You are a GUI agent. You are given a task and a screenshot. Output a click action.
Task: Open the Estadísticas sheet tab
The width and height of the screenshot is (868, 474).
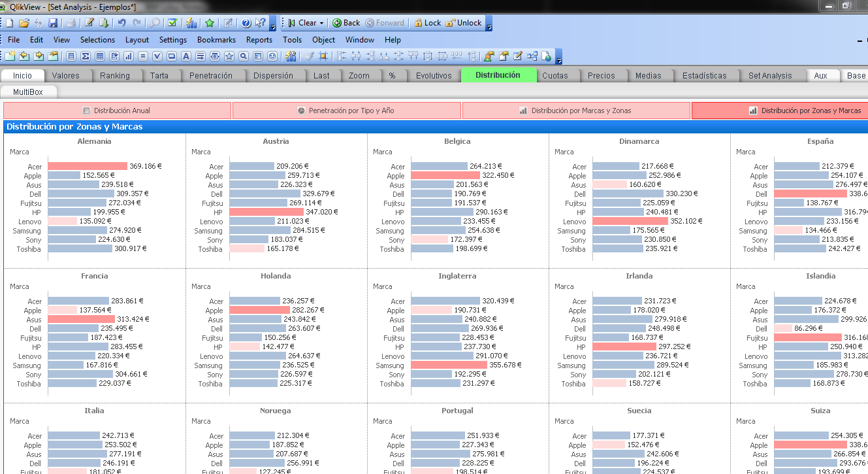click(x=704, y=75)
